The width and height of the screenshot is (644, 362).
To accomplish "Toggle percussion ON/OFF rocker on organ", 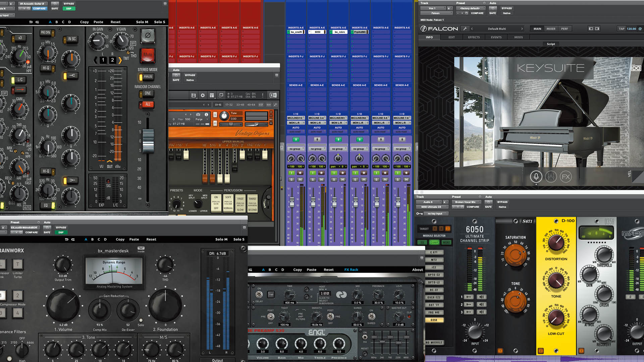I will click(216, 203).
